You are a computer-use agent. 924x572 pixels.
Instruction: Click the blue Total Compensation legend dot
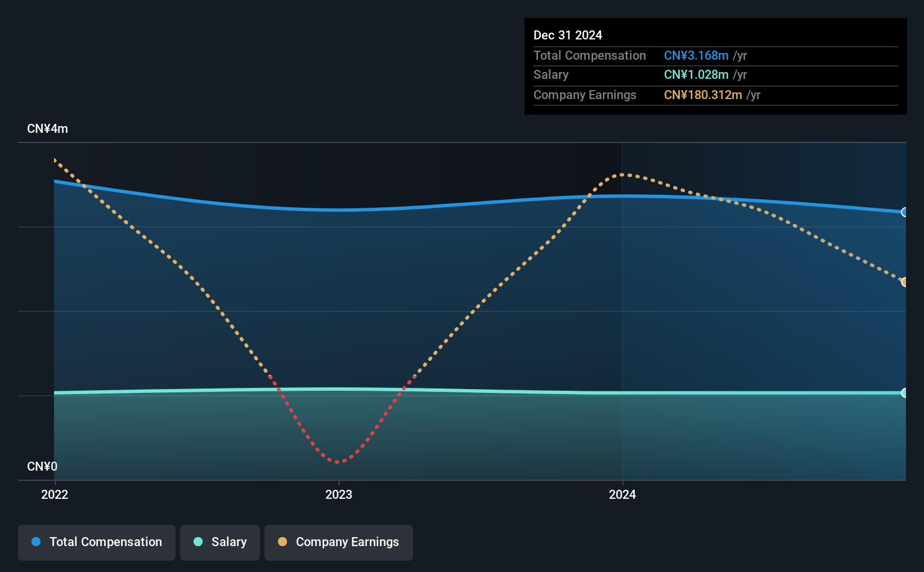tap(36, 542)
